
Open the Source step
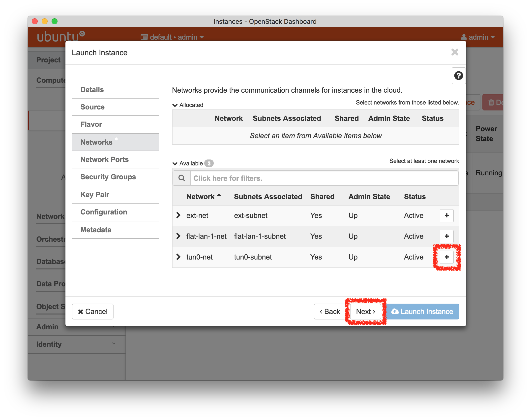tap(115, 107)
